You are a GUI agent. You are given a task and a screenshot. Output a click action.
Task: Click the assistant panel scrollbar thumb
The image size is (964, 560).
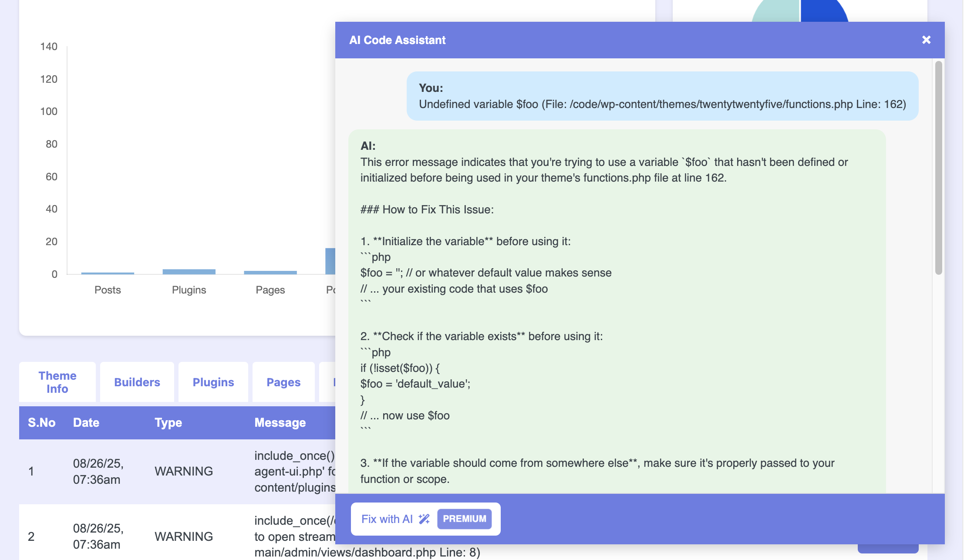click(x=938, y=168)
